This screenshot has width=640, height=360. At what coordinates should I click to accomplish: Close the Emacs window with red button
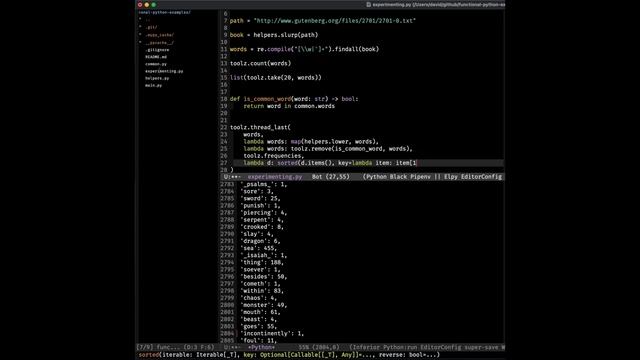click(x=140, y=4)
